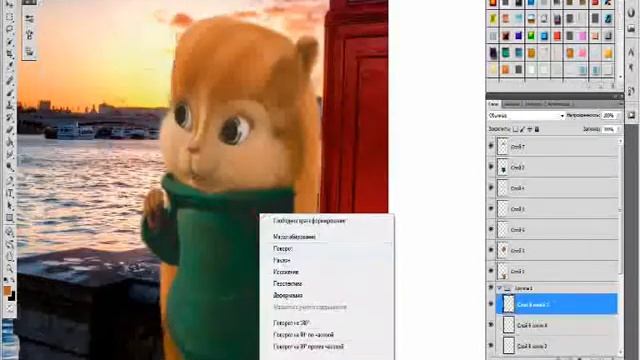Choose Поворот in the transform menu
Image resolution: width=640 pixels, height=360 pixels.
click(x=283, y=249)
